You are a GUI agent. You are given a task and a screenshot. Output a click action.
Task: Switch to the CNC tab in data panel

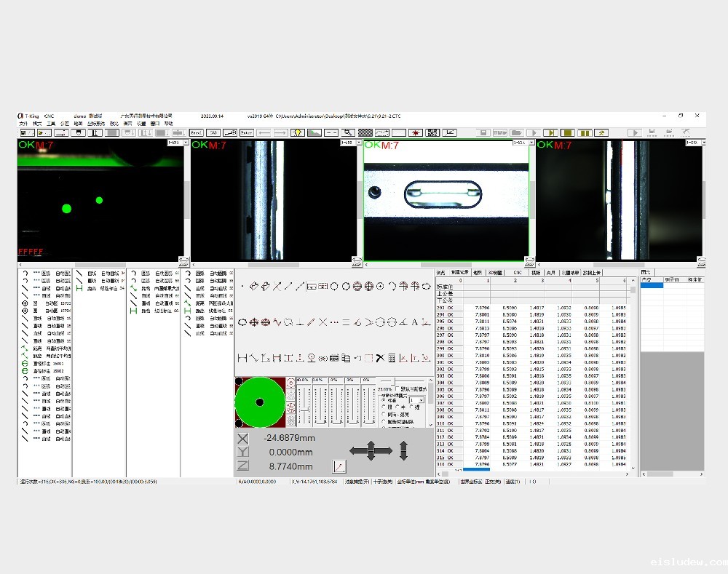pyautogui.click(x=517, y=272)
